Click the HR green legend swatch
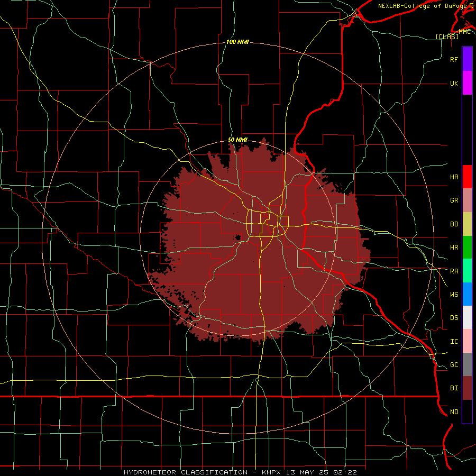The width and height of the screenshot is (476, 476). (x=467, y=247)
